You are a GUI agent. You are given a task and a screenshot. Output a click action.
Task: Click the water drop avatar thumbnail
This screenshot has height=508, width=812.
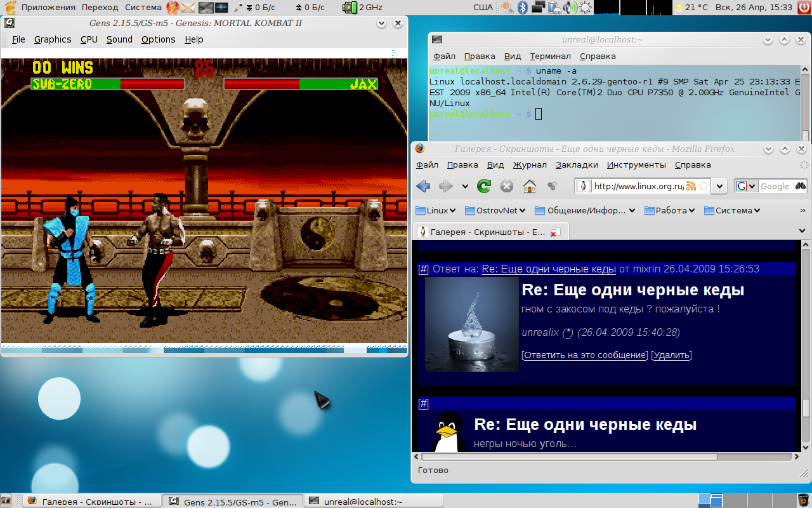472,324
